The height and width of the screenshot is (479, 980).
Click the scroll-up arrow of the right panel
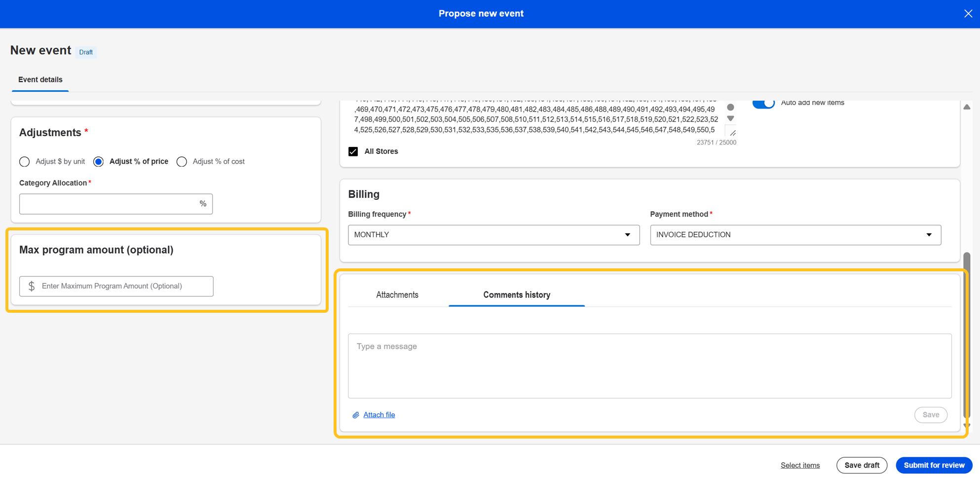point(967,107)
